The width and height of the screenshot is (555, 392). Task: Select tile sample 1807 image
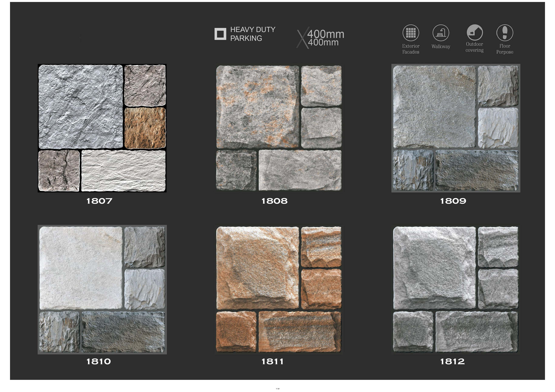(102, 128)
